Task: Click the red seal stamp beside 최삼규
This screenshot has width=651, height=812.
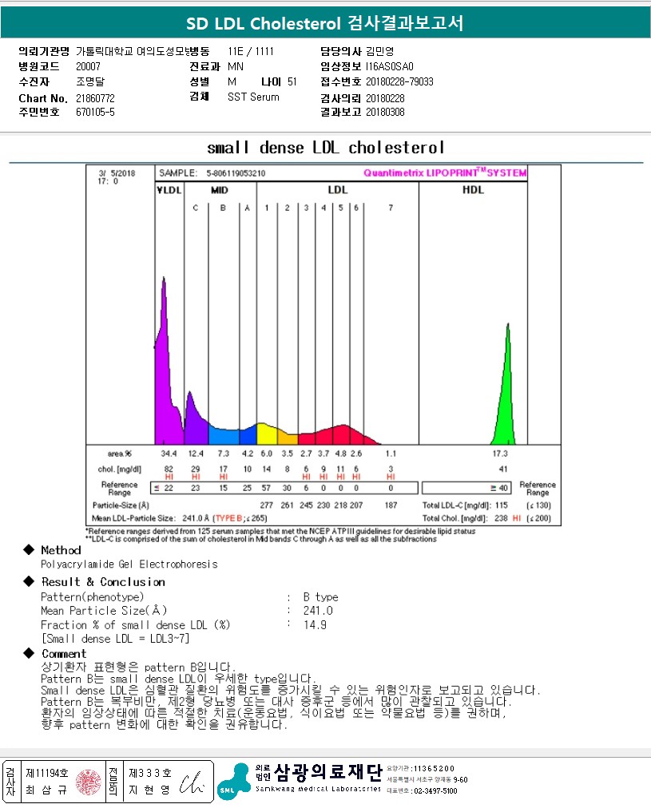Action: point(89,782)
